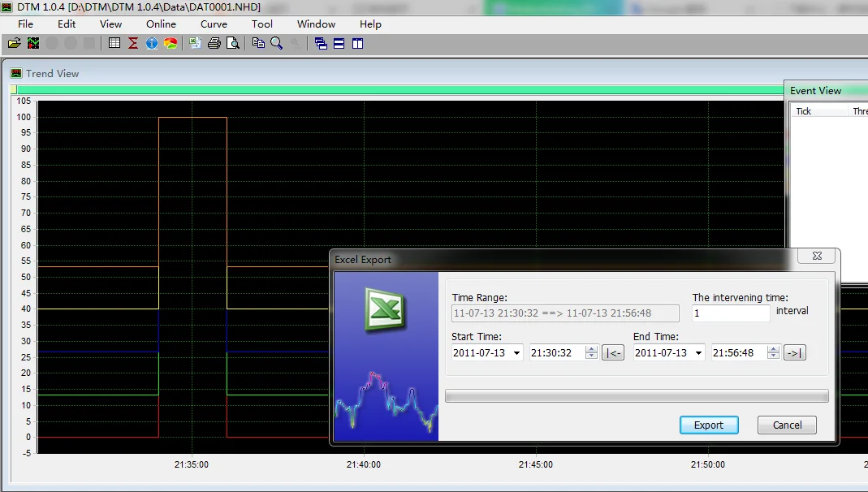This screenshot has height=492, width=868.
Task: Cancel the Excel Export dialog
Action: point(787,425)
